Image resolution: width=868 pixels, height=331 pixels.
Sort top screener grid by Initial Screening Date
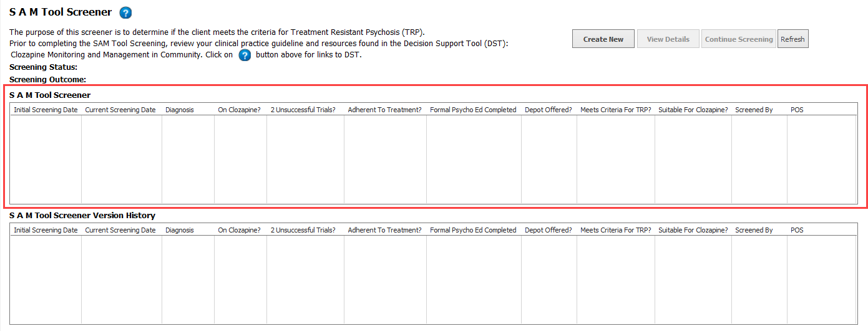[46, 110]
